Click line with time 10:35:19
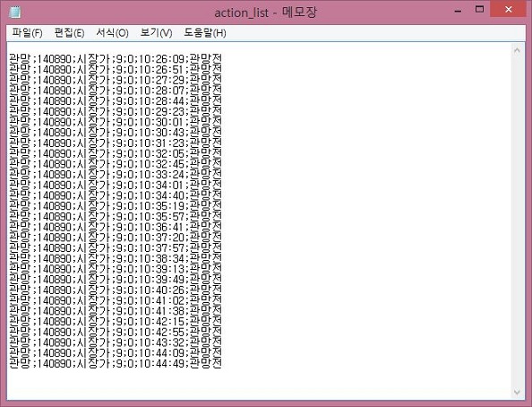 point(116,206)
